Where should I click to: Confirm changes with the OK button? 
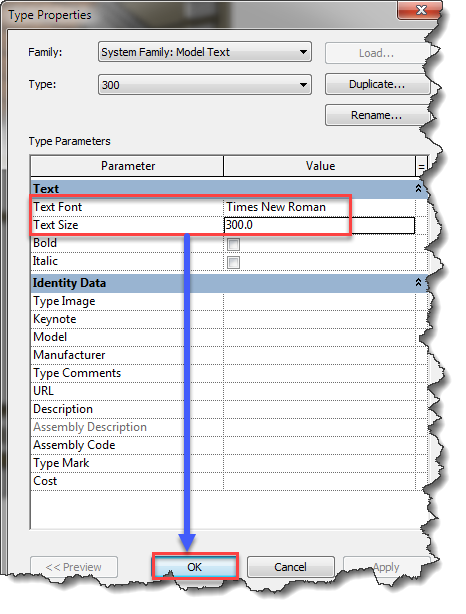[x=195, y=567]
